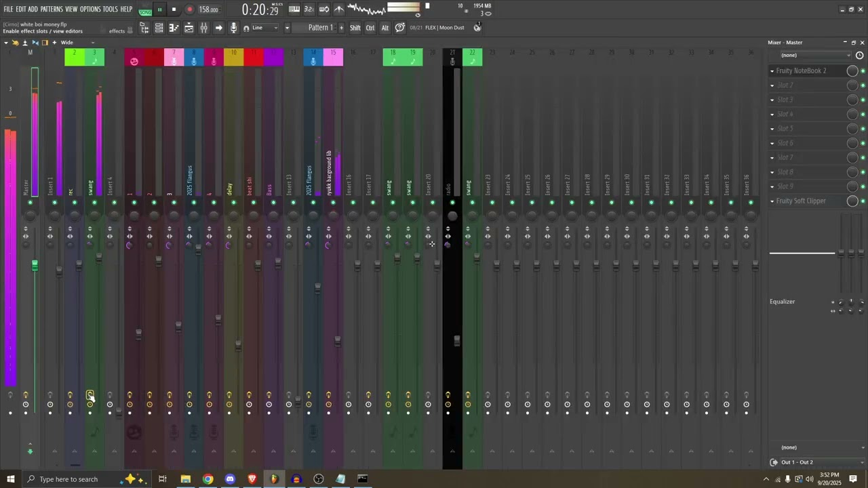Image resolution: width=868 pixels, height=488 pixels.
Task: Click the Ctrl key button
Action: coord(370,28)
